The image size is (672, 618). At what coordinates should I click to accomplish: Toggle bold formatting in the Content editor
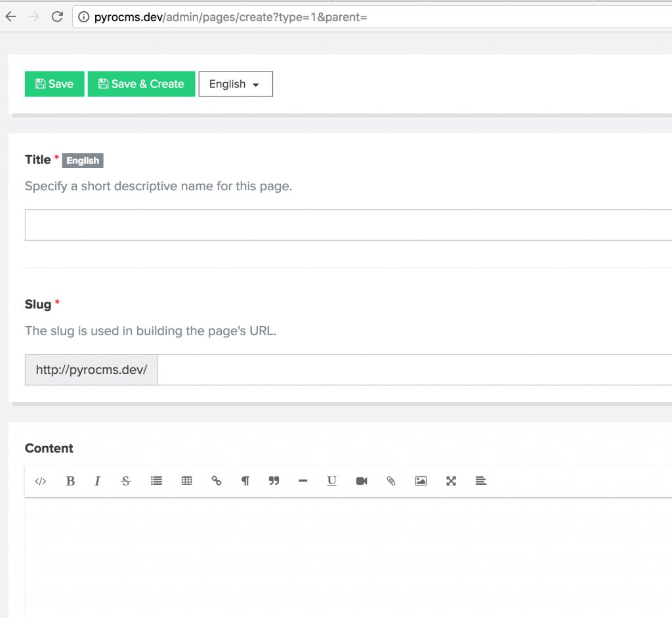coord(70,481)
